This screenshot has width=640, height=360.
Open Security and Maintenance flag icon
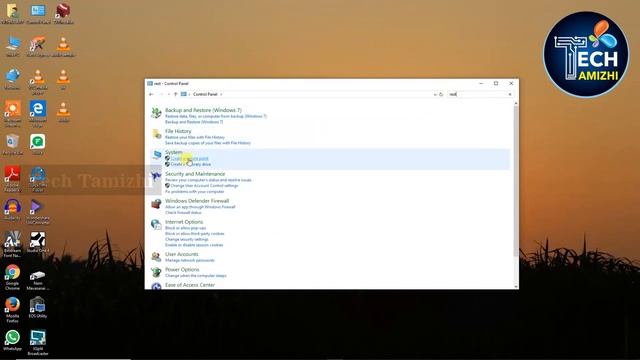coord(156,176)
